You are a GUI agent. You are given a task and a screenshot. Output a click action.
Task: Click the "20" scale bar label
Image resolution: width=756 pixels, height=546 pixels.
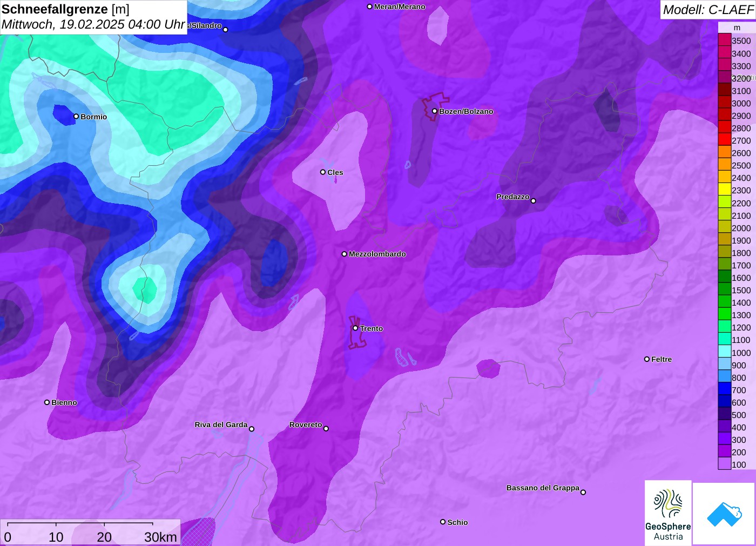pyautogui.click(x=104, y=537)
